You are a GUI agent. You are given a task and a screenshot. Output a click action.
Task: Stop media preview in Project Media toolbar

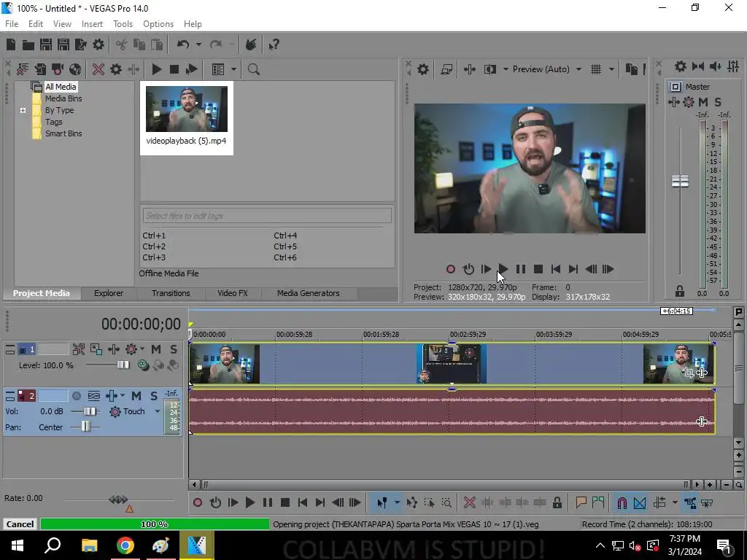pos(174,69)
